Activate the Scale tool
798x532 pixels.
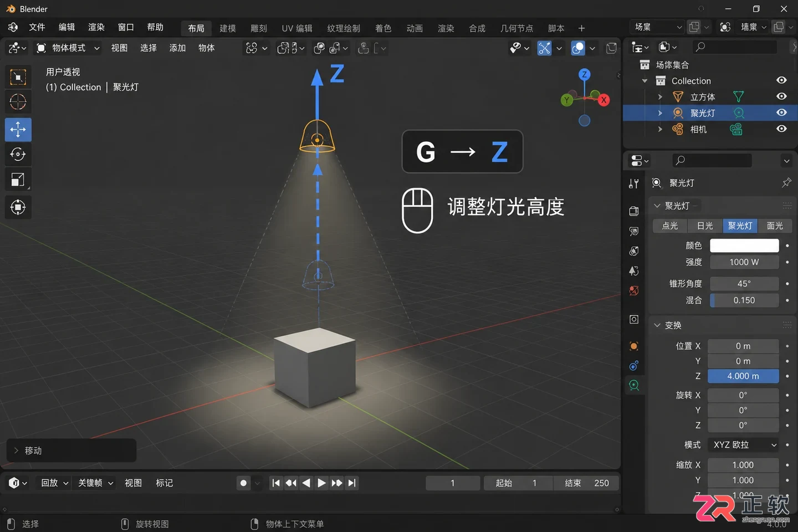tap(18, 180)
